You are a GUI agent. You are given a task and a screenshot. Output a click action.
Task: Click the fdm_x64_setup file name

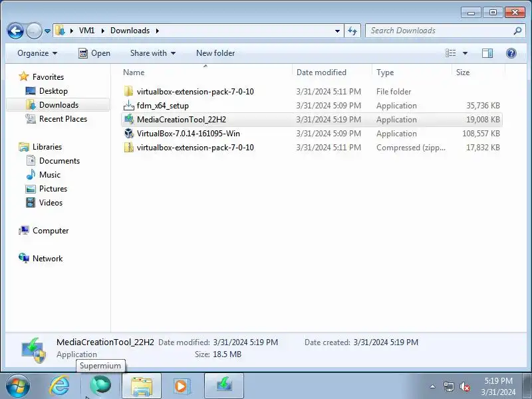point(162,106)
